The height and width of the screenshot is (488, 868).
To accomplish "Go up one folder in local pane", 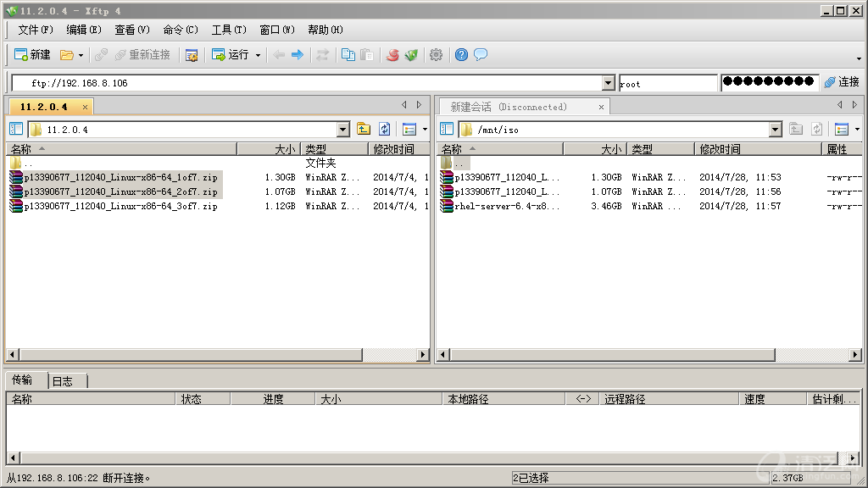I will click(364, 130).
